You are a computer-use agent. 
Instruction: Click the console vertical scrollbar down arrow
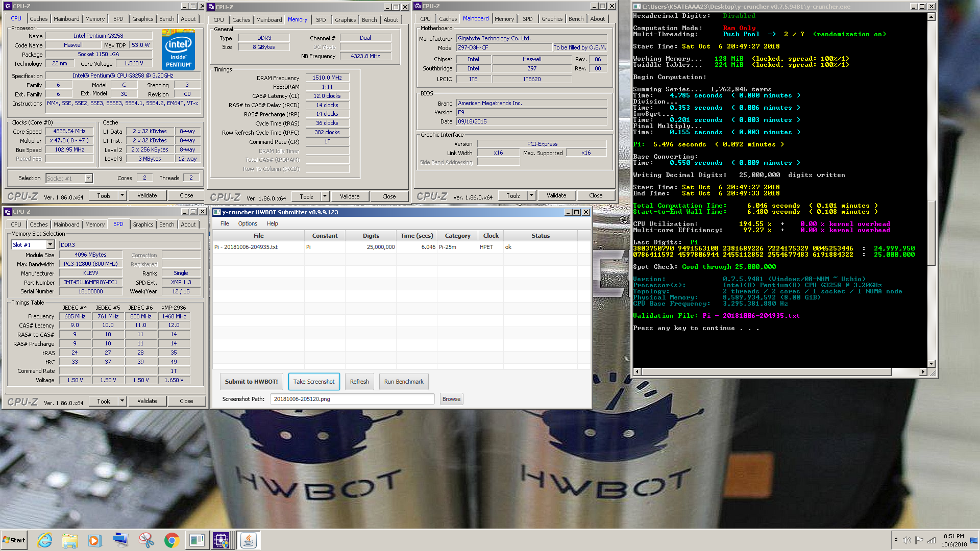(x=932, y=364)
